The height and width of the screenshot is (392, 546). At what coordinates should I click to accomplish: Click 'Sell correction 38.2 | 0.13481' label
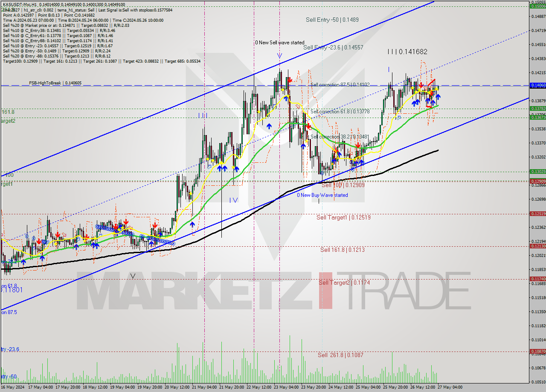click(340, 136)
